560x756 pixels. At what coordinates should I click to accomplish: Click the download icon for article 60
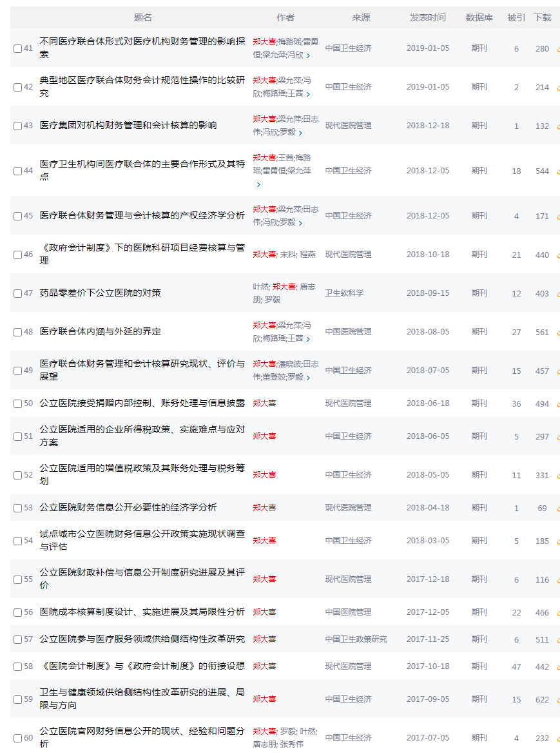(x=558, y=738)
